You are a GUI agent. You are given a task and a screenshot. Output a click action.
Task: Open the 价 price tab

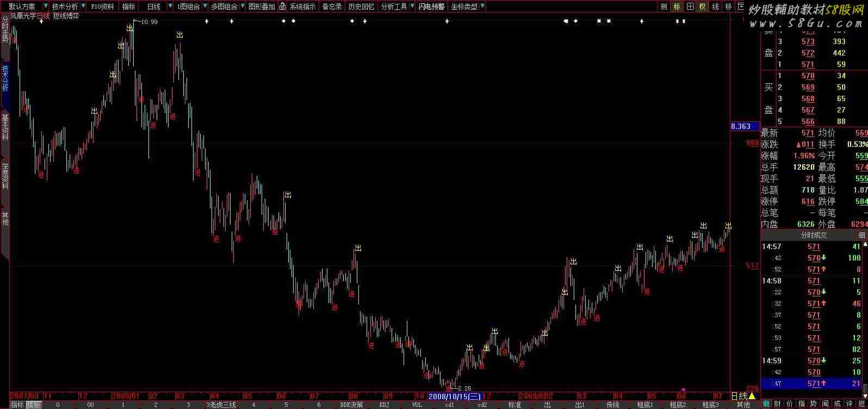(790, 404)
